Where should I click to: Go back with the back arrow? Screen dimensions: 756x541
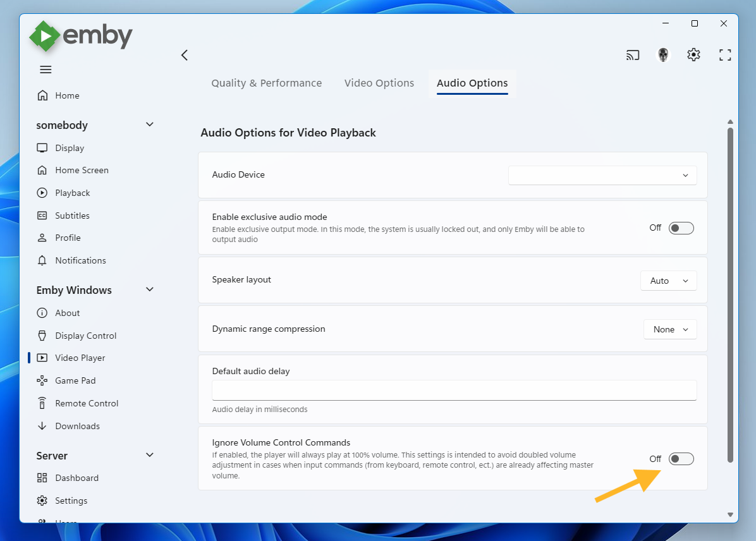(184, 55)
